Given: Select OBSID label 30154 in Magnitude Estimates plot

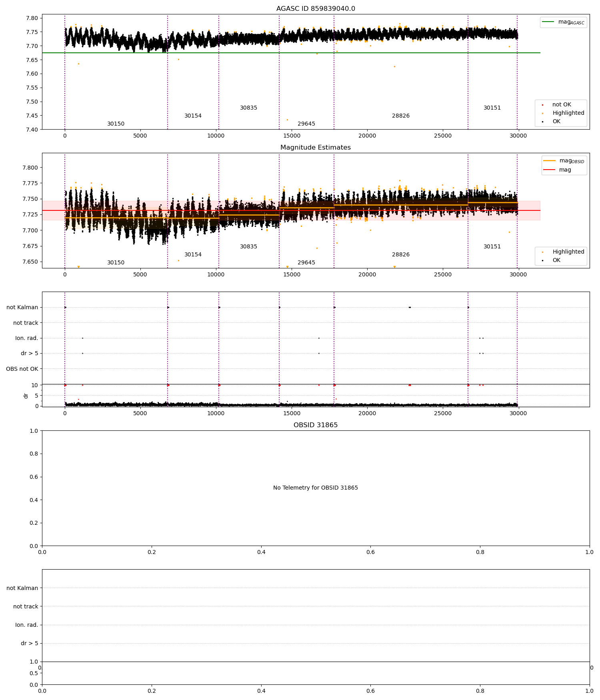Looking at the screenshot, I should 193,255.
